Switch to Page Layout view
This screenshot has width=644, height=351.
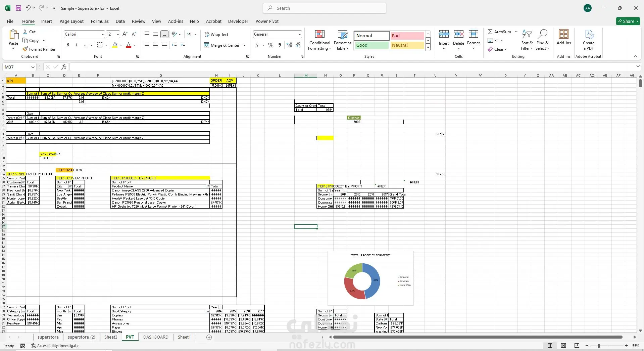tap(563, 346)
